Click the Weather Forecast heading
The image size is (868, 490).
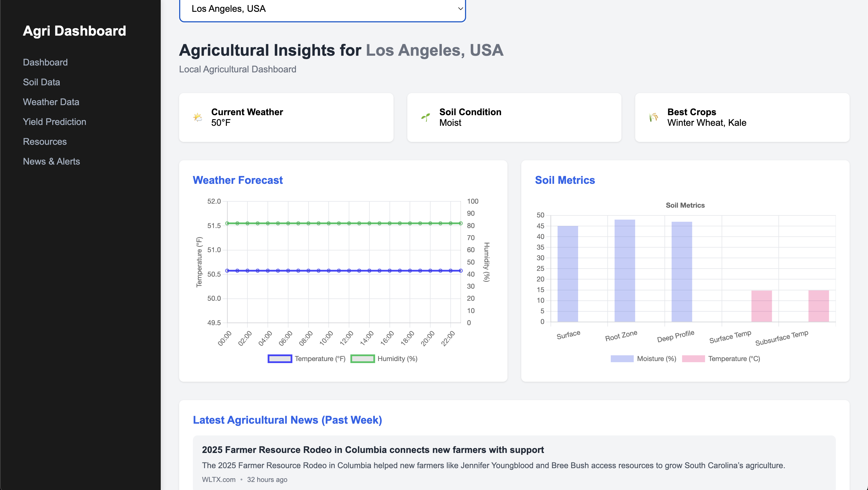click(238, 180)
